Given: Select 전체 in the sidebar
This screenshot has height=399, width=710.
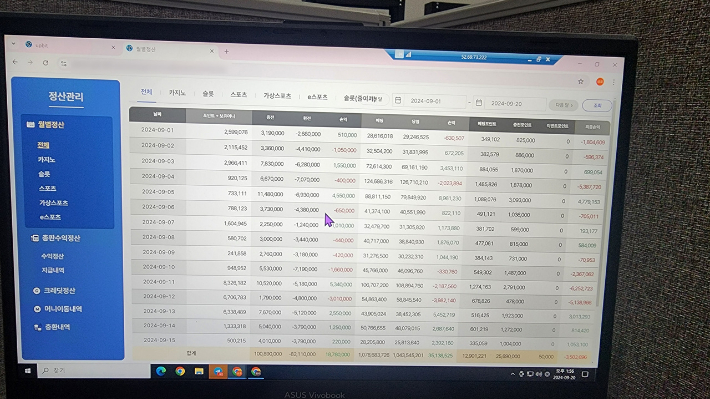Looking at the screenshot, I should [x=43, y=145].
